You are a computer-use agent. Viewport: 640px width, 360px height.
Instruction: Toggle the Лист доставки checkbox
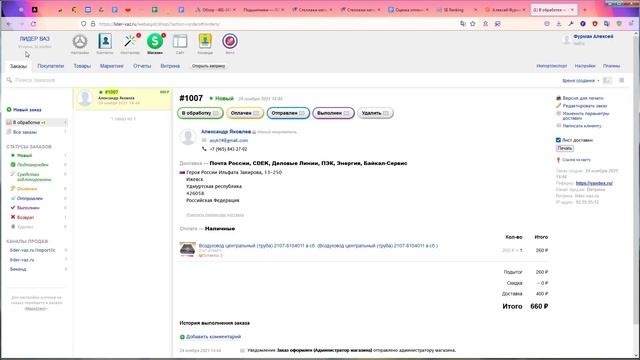(558, 140)
